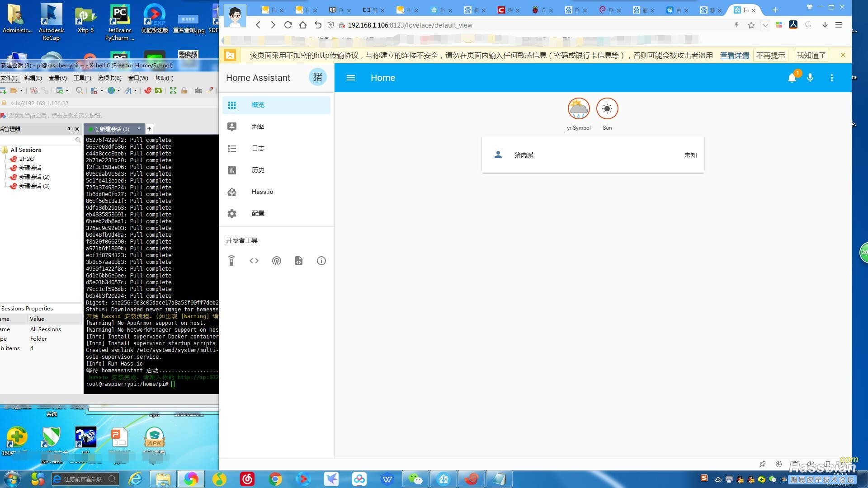Screen dimensions: 868x488
Task: Go forward in the browser
Action: pyautogui.click(x=273, y=25)
